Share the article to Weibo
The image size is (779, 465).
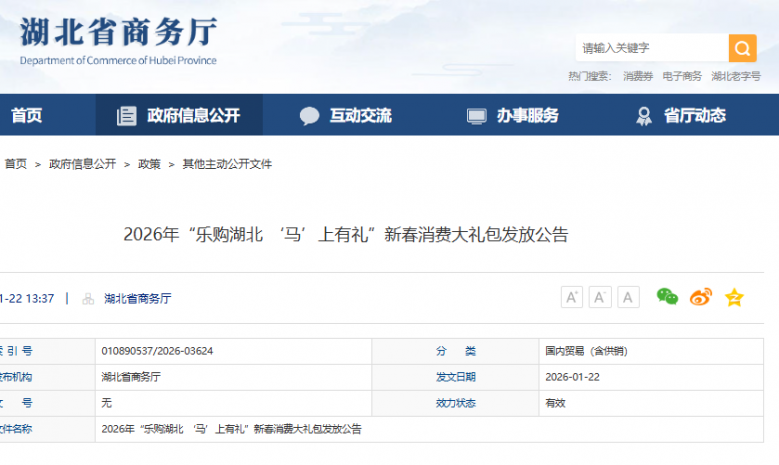pos(701,297)
